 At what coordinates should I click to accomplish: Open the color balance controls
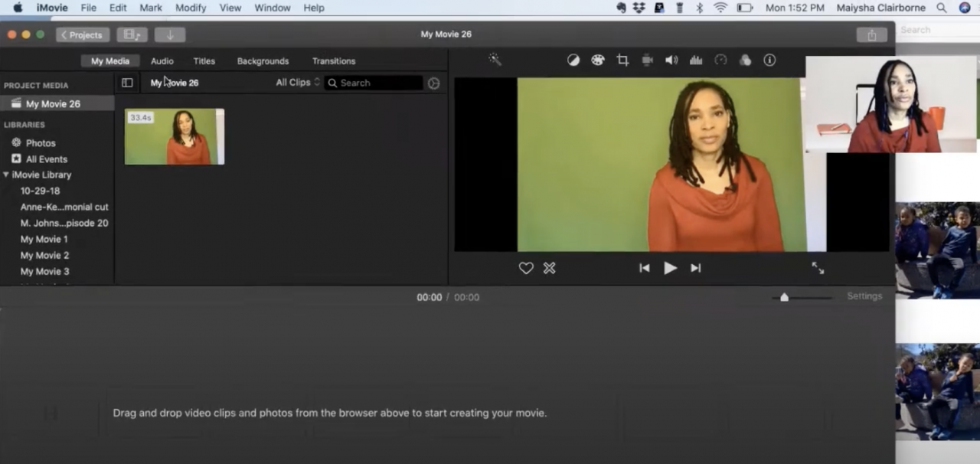click(x=573, y=60)
